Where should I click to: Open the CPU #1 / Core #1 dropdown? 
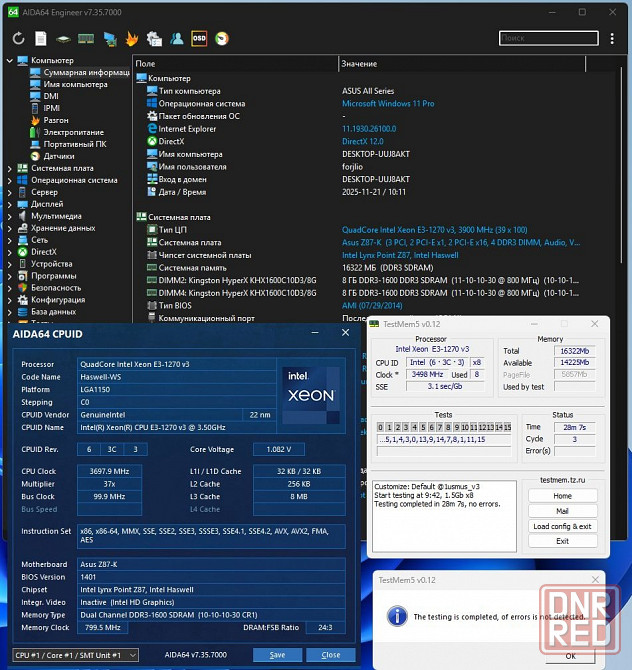75,655
